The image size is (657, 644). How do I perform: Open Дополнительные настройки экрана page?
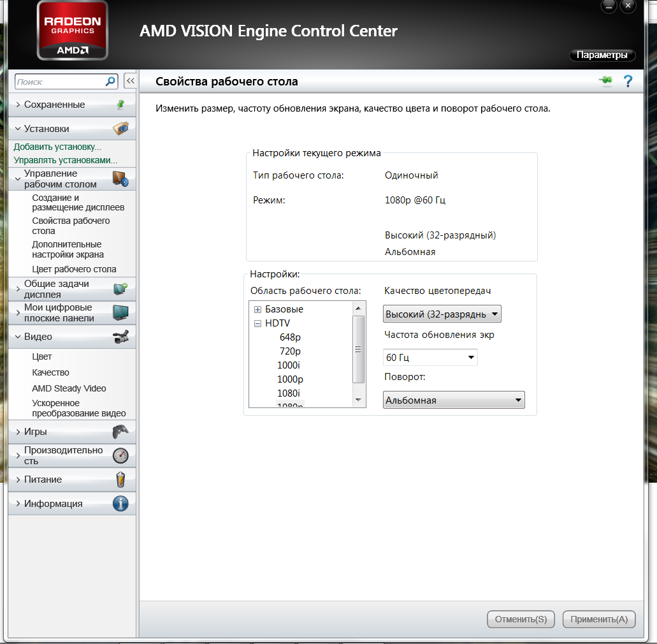tap(68, 249)
